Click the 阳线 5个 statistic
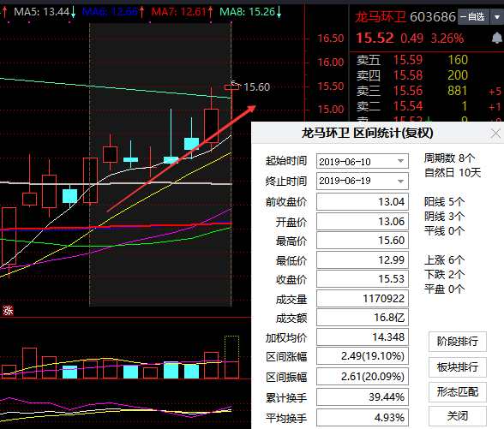504x429 pixels. pos(444,202)
